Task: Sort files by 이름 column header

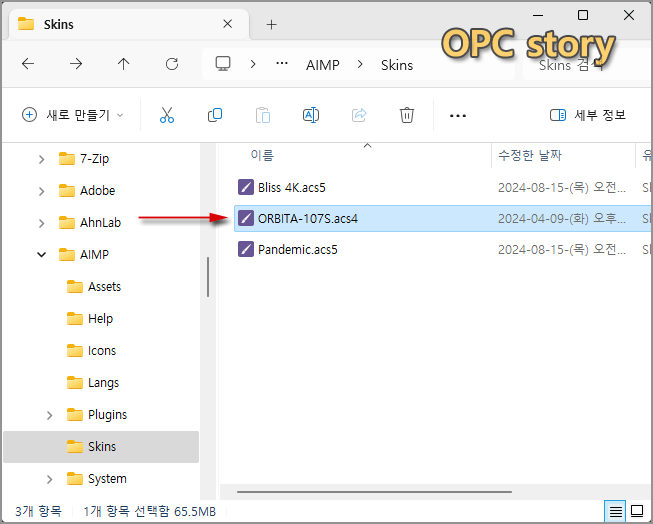Action: tap(262, 155)
